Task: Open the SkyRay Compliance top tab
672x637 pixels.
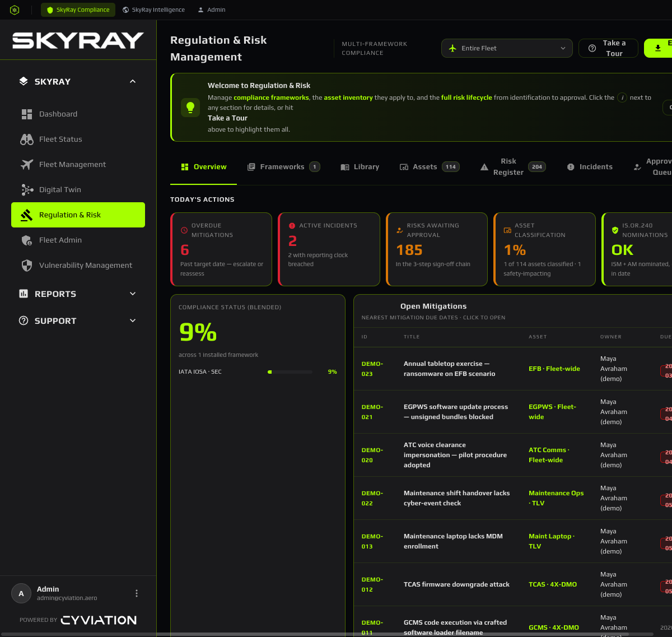Action: coord(78,10)
